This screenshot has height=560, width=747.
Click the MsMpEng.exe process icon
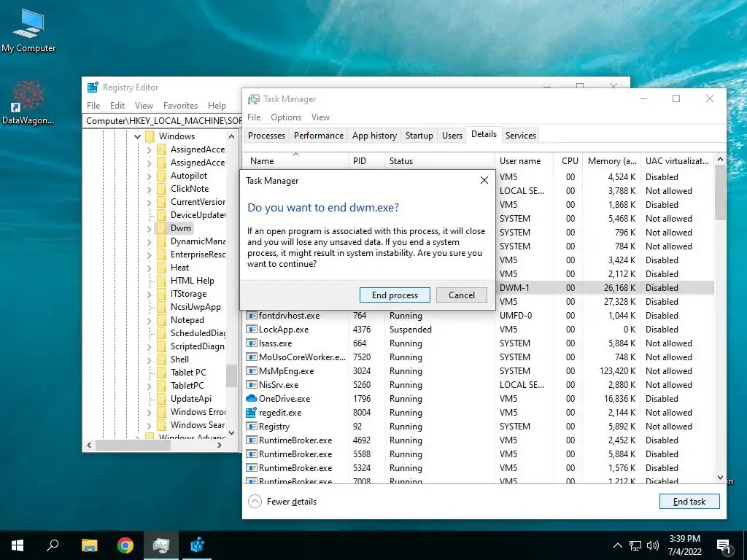pyautogui.click(x=251, y=371)
